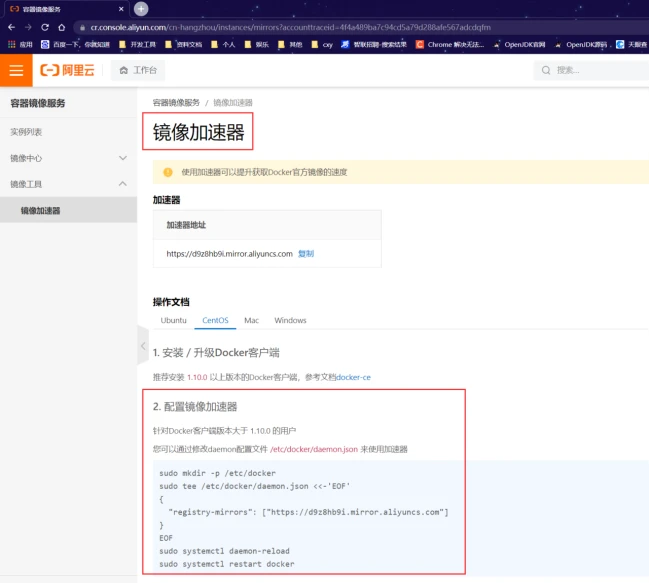This screenshot has height=583, width=650.
Task: Open the 开发工具 bookmark folder
Action: [x=137, y=44]
